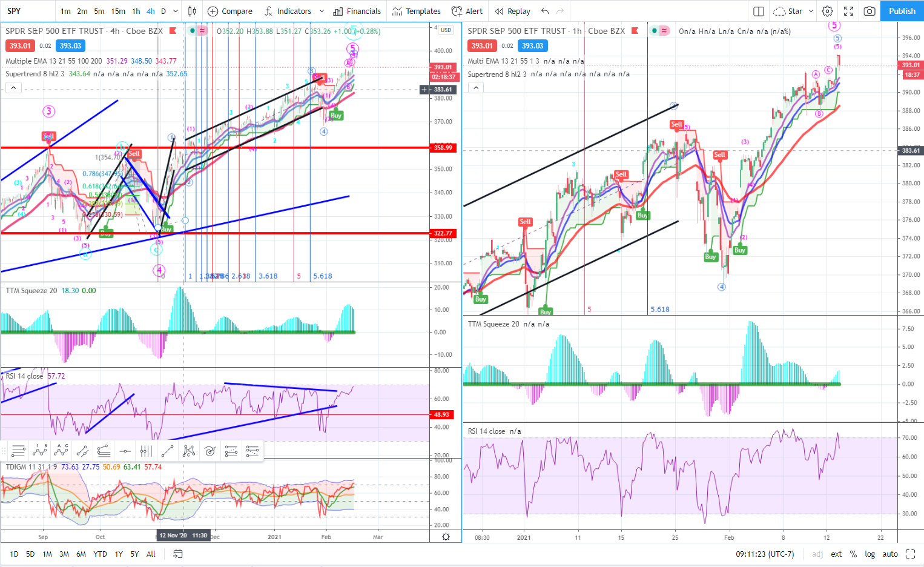The image size is (924, 567).
Task: Select the XABCD pattern tool
Action: [189, 451]
